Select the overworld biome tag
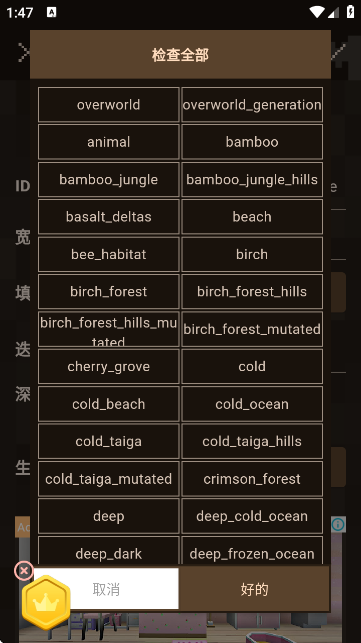 109,105
